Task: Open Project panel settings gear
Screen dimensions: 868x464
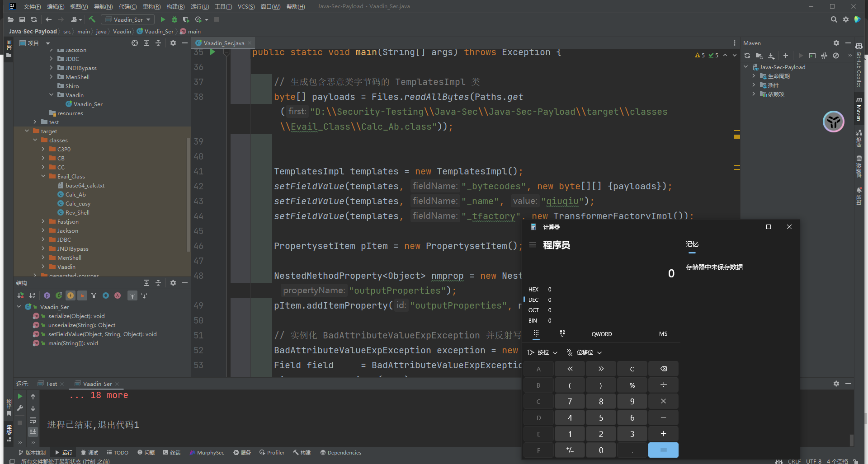Action: point(173,43)
